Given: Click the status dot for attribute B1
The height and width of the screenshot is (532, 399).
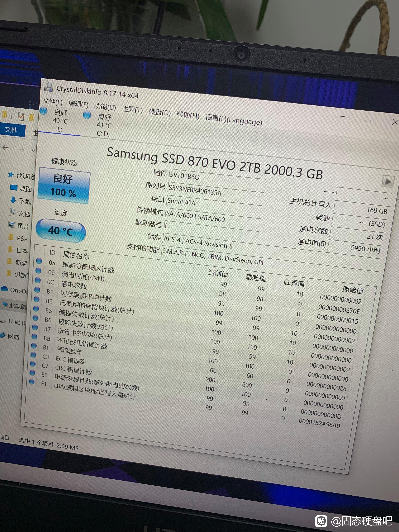Looking at the screenshot, I should coord(37,290).
